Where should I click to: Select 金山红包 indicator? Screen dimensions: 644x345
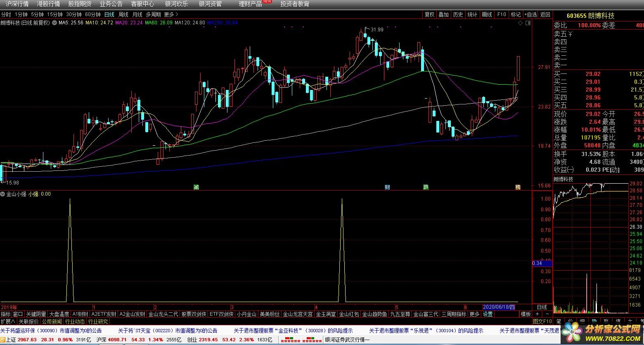(349, 314)
